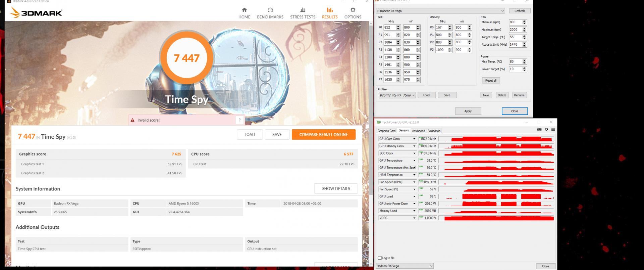Open the GPU Load sensor dropdown
This screenshot has height=270, width=644.
[414, 196]
